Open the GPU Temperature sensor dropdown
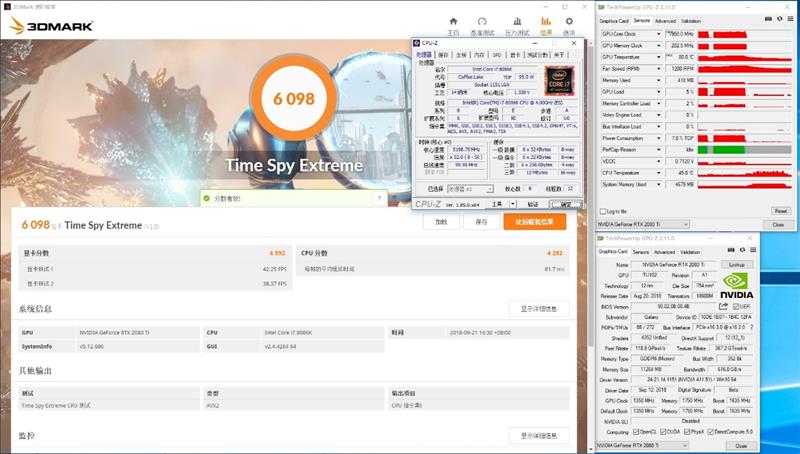800x454 pixels. (x=659, y=57)
